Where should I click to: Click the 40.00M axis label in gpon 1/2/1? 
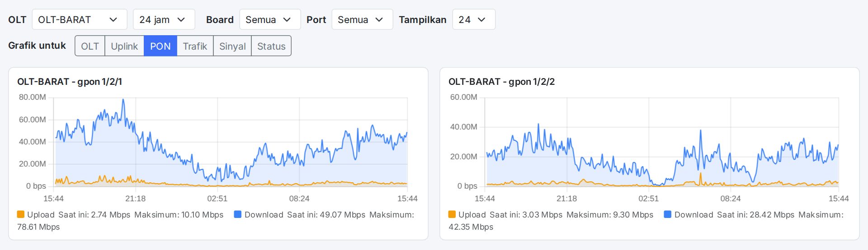point(32,142)
